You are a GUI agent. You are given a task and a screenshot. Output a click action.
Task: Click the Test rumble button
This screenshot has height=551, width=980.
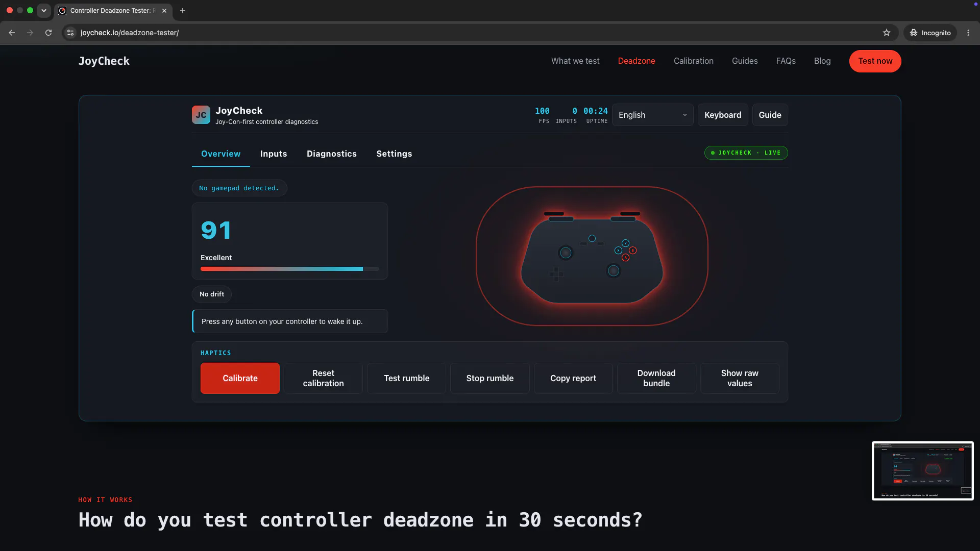406,378
